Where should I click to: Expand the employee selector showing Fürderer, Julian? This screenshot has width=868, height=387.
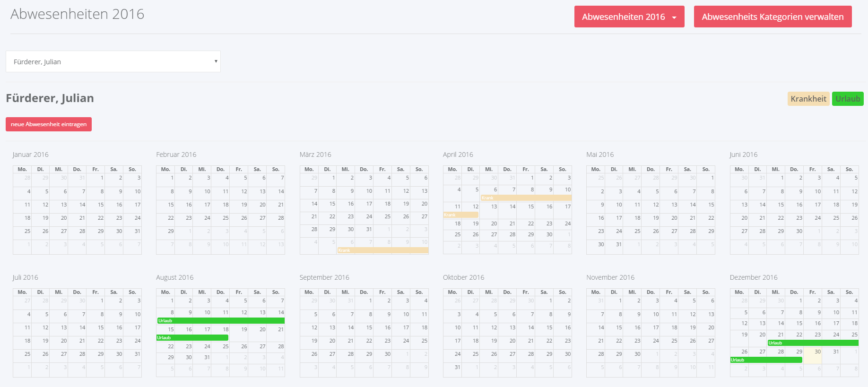click(x=113, y=62)
